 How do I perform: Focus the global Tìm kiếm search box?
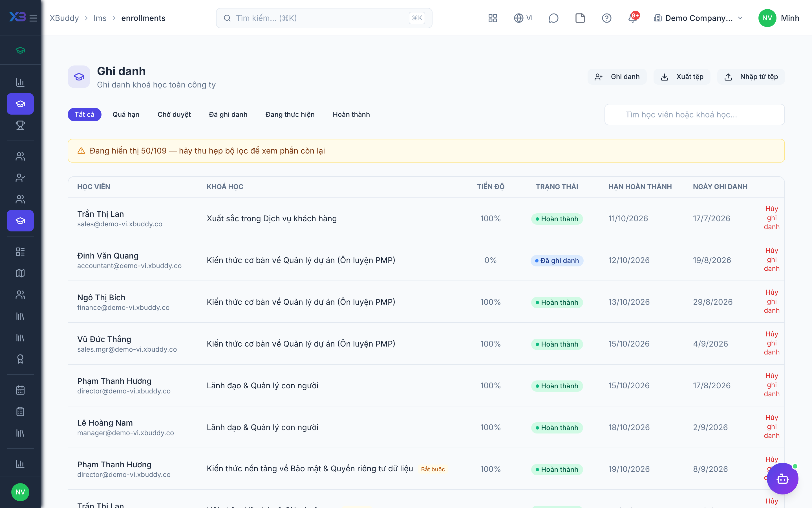point(324,18)
